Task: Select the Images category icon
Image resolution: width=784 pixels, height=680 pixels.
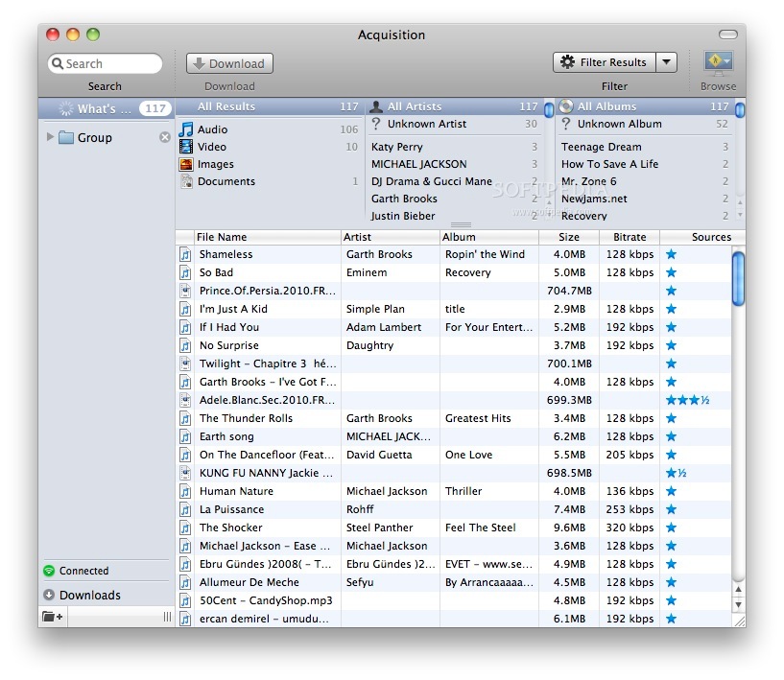Action: (186, 164)
